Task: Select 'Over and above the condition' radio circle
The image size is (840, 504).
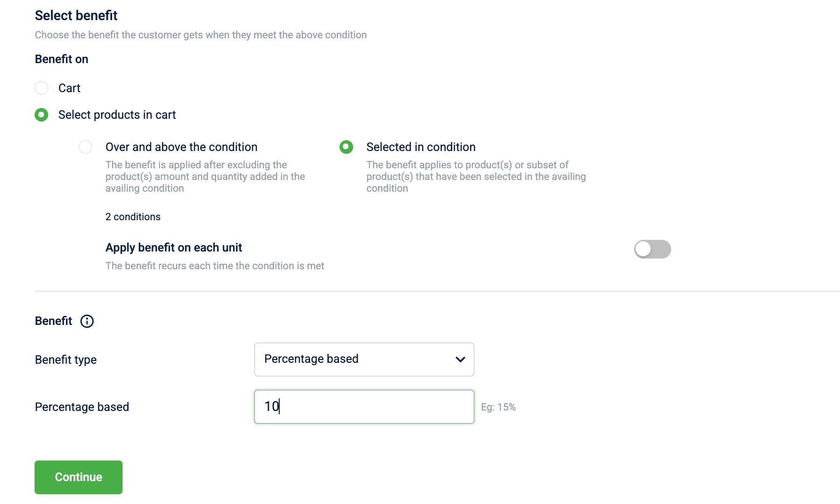Action: (85, 147)
